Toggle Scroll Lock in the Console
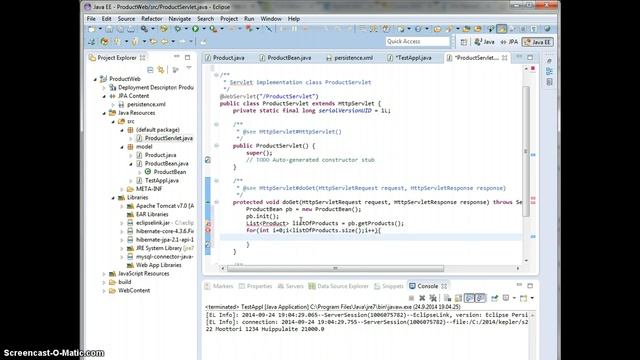This screenshot has width=640, height=360. [458, 298]
